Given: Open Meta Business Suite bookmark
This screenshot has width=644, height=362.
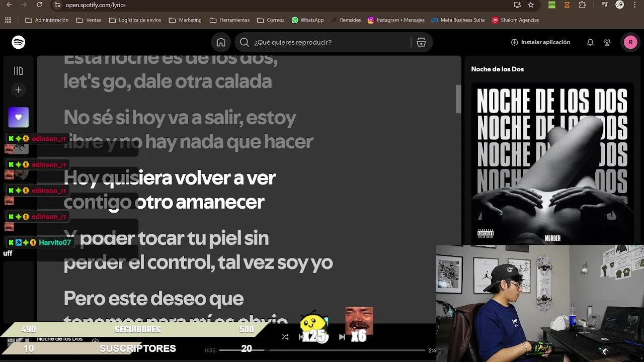Looking at the screenshot, I should click(x=458, y=20).
